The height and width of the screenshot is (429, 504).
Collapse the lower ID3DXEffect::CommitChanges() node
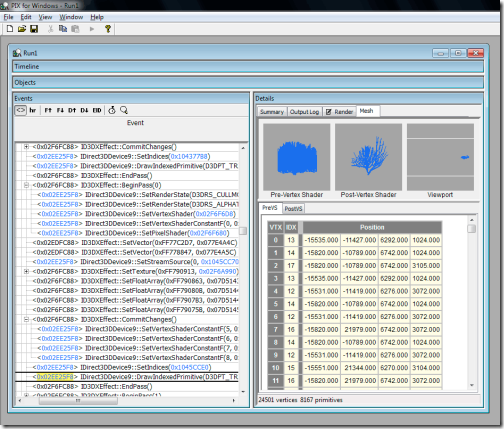tap(26, 319)
